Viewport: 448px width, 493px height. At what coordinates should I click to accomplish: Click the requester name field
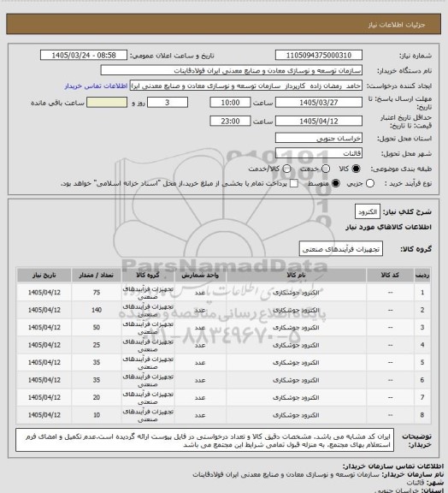(x=246, y=86)
